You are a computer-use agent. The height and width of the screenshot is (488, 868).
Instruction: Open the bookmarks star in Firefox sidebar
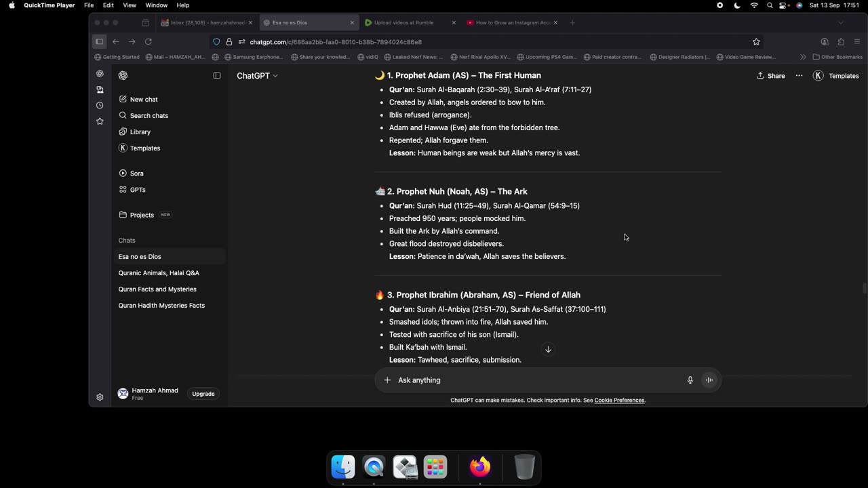(100, 121)
